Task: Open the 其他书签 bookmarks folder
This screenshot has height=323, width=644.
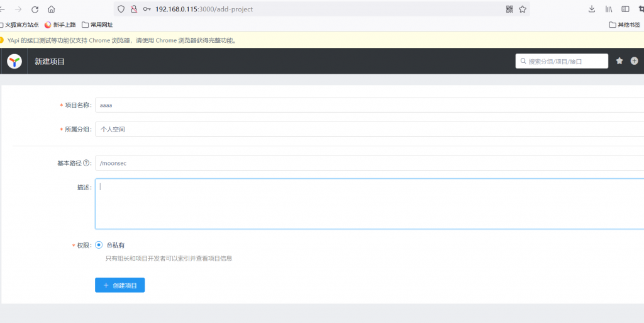Action: tap(626, 25)
